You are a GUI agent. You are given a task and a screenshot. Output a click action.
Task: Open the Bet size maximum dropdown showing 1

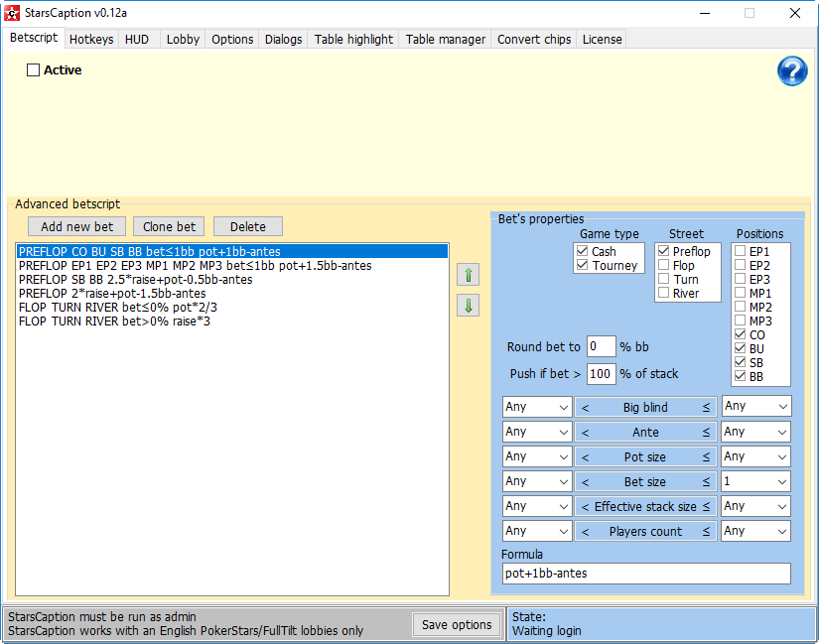[755, 481]
